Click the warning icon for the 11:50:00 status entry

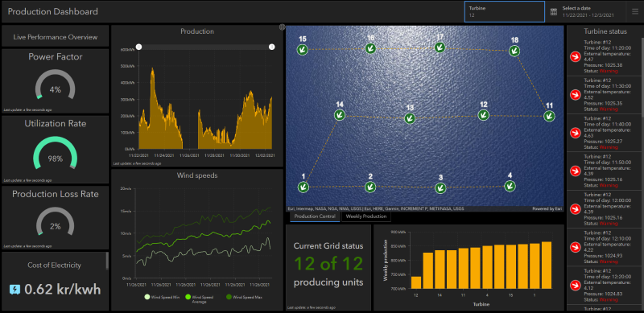[576, 171]
